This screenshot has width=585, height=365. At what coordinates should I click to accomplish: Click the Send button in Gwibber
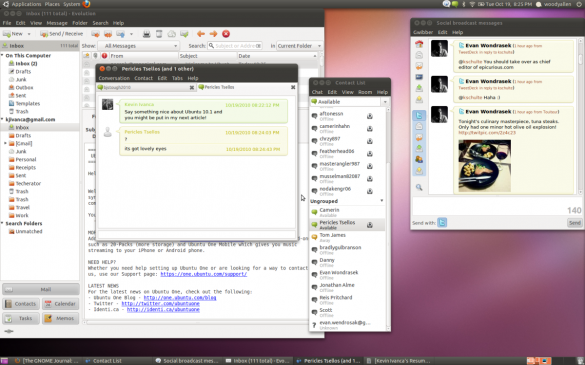[x=574, y=223]
